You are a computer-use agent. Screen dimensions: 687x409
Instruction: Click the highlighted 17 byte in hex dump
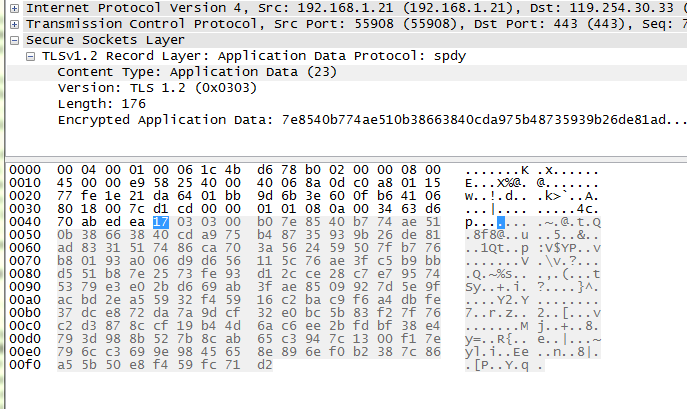[x=160, y=221]
